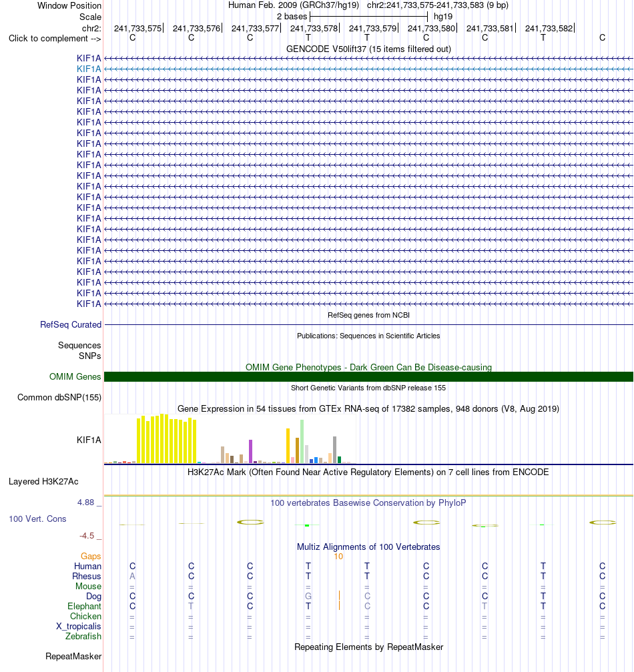This screenshot has height=672, width=634.
Task: Click the 'Click to complement -->' label
Action: tap(55, 39)
